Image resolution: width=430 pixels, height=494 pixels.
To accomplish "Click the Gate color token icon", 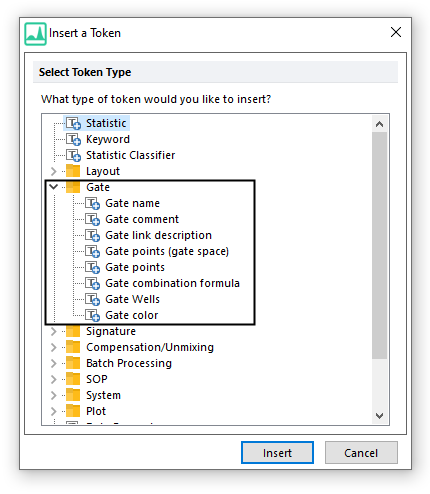I will (x=92, y=315).
